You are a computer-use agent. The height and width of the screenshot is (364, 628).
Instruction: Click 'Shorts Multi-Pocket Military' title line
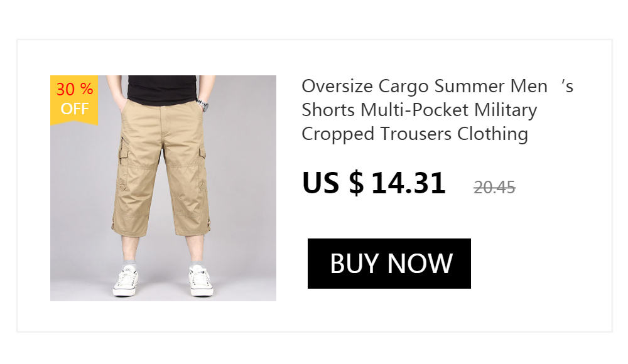[x=419, y=110]
